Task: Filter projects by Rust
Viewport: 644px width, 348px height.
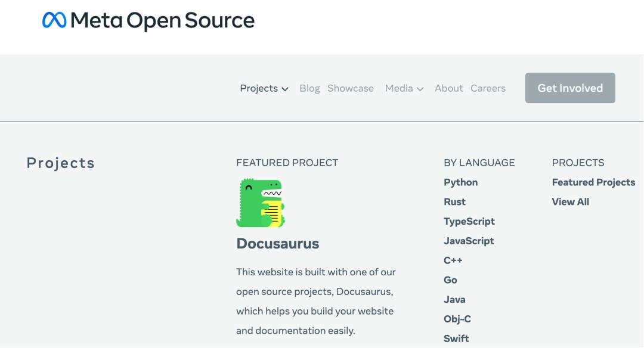Action: tap(454, 202)
